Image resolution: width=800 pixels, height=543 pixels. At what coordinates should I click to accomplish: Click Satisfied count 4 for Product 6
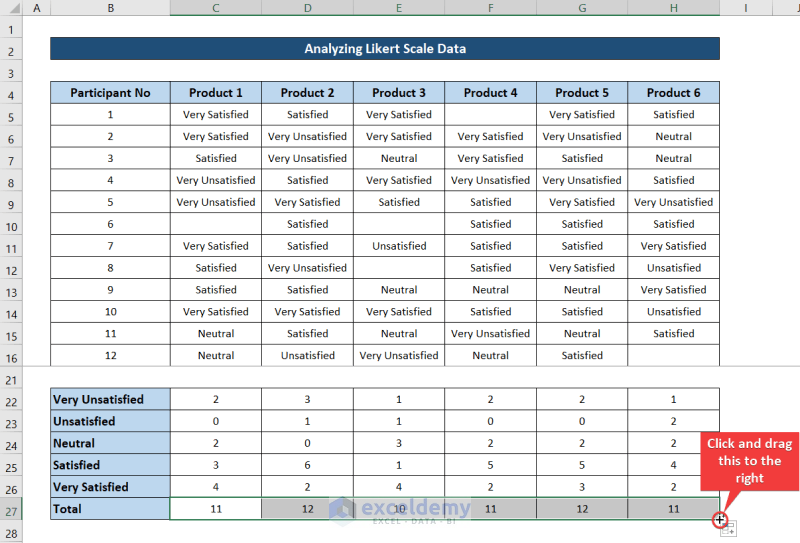673,465
